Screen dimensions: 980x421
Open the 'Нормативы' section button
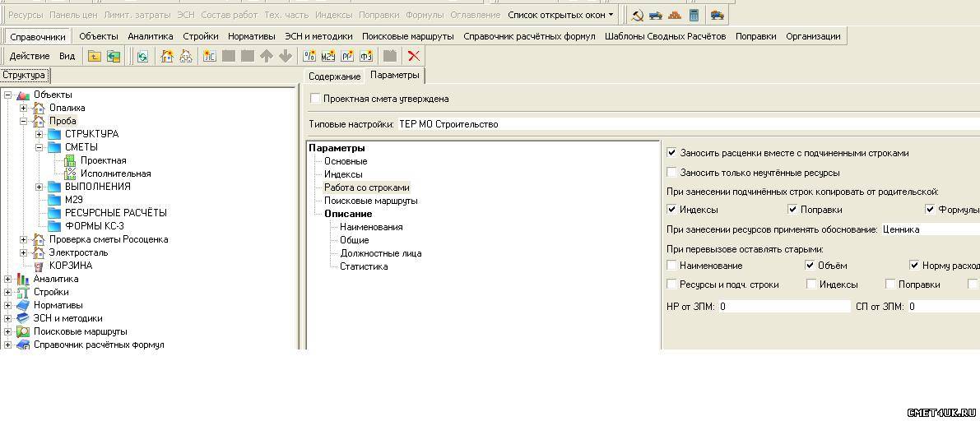(x=251, y=36)
